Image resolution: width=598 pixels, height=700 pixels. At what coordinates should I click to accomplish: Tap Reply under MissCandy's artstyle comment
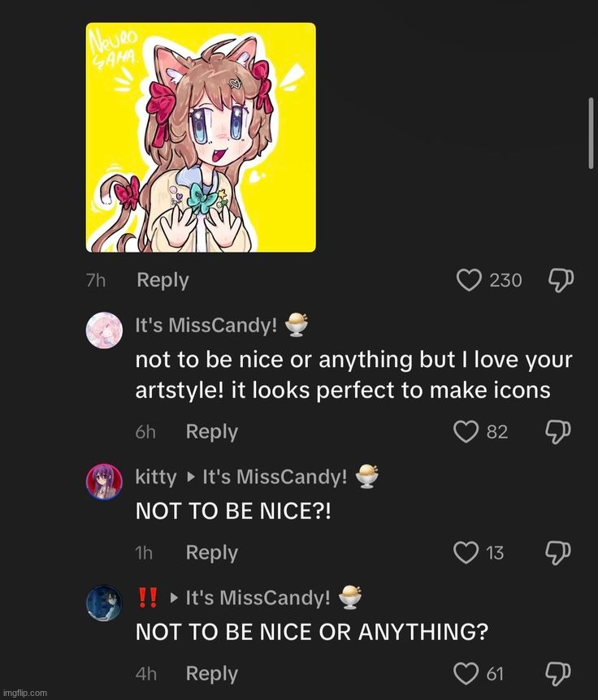pyautogui.click(x=212, y=431)
